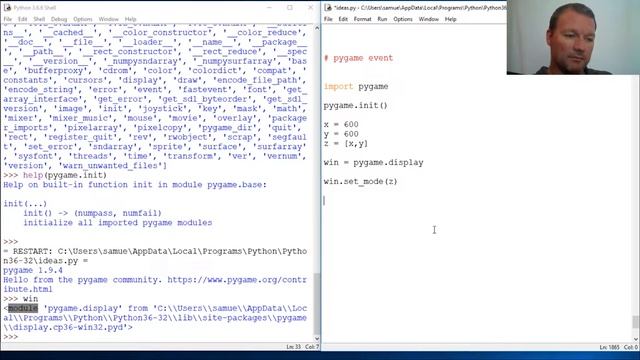Viewport: 640px width, 360px height.
Task: Click the 'x = 600' line
Action: 341,124
